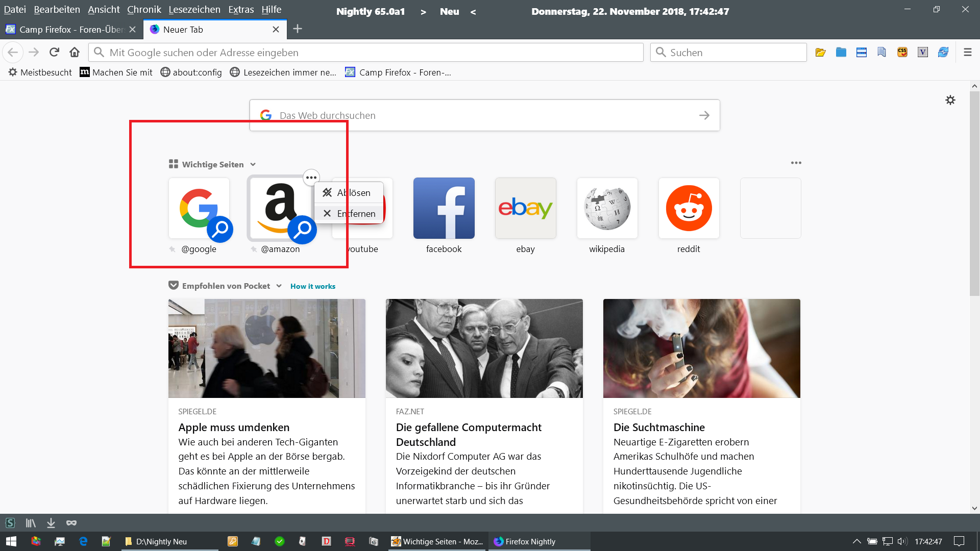Open the reddit top site tile

click(689, 208)
